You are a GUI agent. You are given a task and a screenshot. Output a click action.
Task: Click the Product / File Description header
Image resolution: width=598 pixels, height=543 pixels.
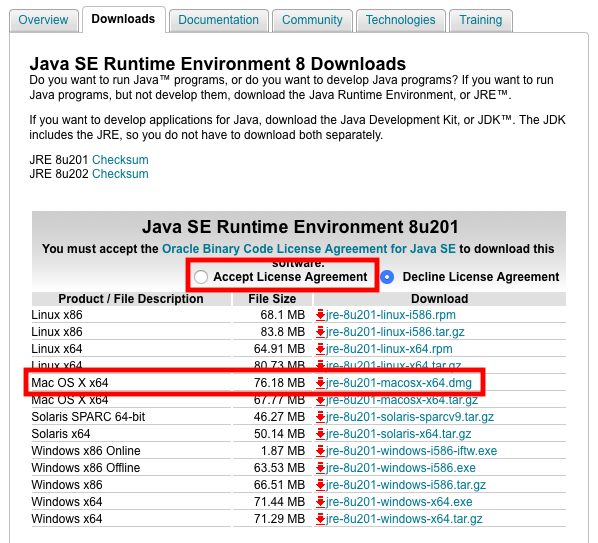(x=131, y=299)
